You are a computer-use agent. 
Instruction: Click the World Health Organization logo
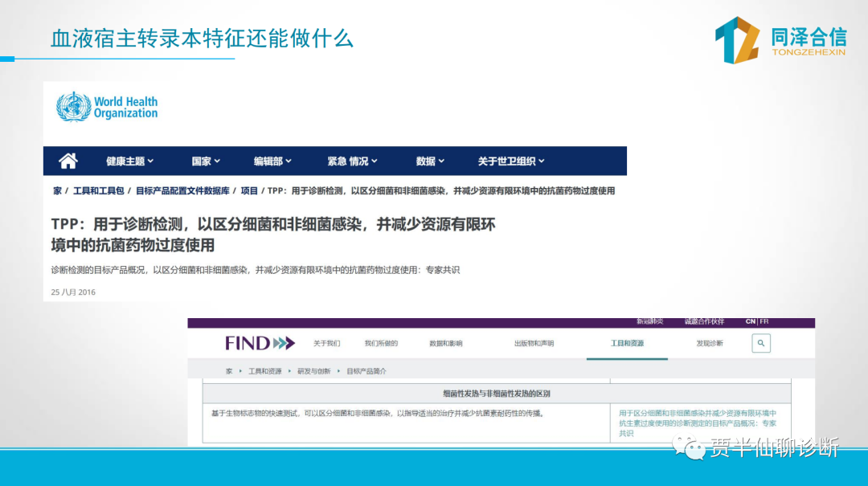107,107
